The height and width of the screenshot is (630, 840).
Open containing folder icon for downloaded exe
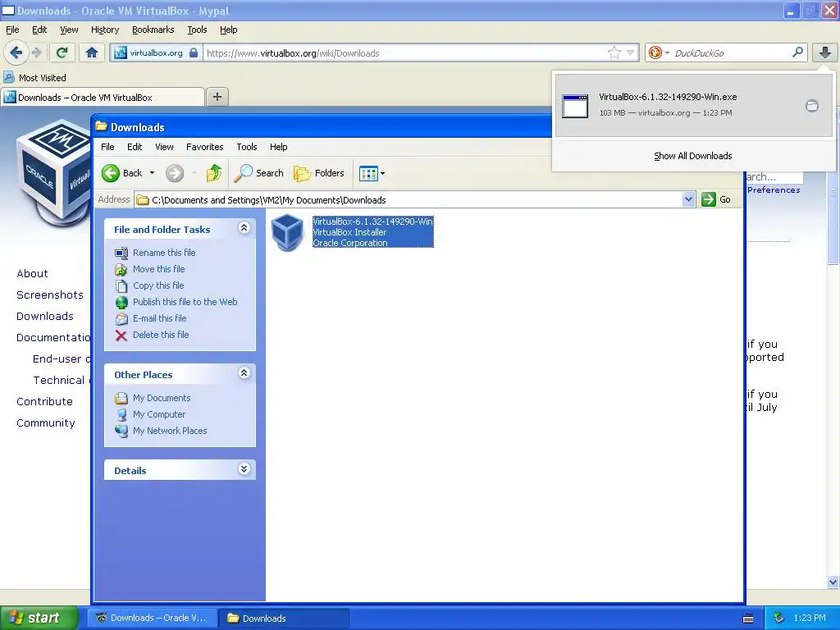(811, 105)
